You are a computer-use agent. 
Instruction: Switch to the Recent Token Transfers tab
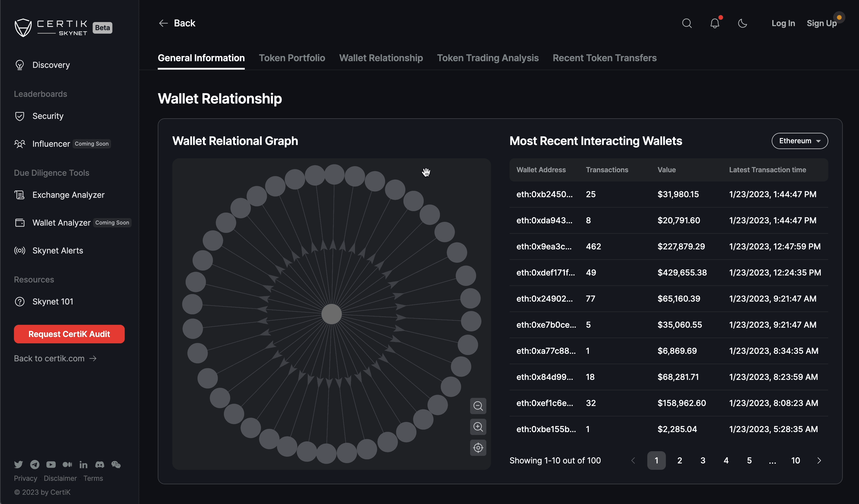click(604, 58)
